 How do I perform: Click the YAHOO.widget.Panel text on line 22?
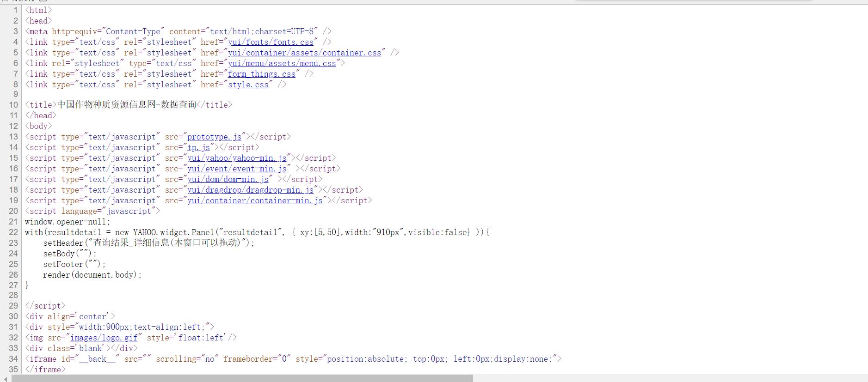[x=173, y=232]
